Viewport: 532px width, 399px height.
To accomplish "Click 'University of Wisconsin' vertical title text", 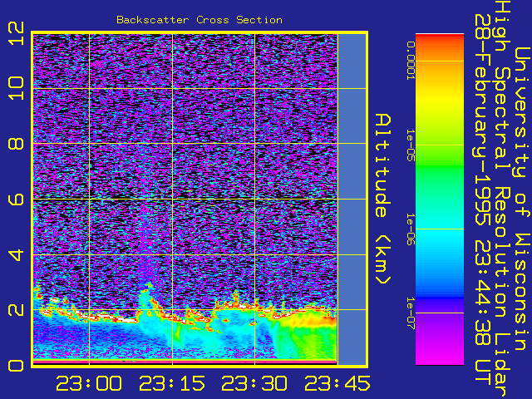I will [523, 199].
